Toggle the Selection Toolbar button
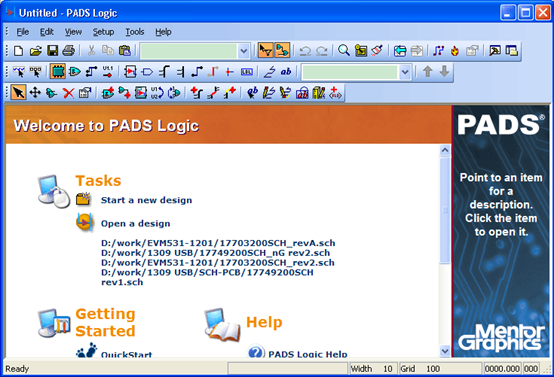 [265, 51]
